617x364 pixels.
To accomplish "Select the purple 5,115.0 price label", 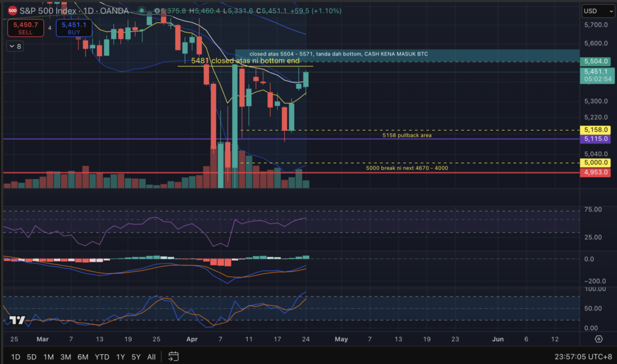I will [x=596, y=139].
